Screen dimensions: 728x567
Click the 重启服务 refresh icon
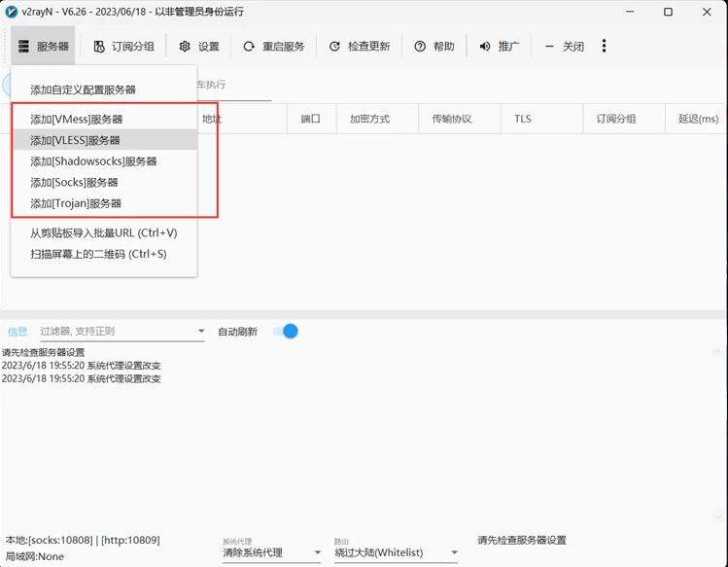pyautogui.click(x=249, y=47)
